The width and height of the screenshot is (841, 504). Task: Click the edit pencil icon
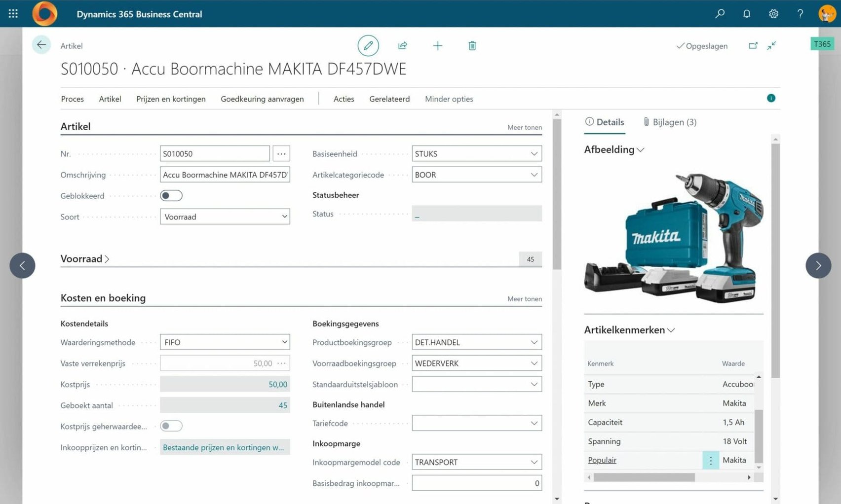[x=368, y=45]
